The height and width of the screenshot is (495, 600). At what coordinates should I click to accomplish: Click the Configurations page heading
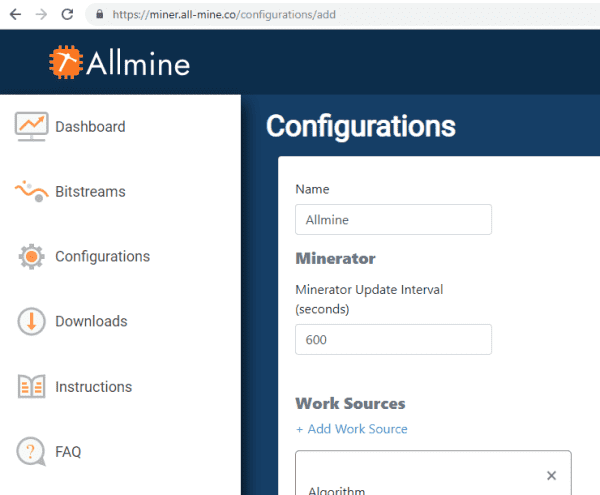[x=361, y=126]
